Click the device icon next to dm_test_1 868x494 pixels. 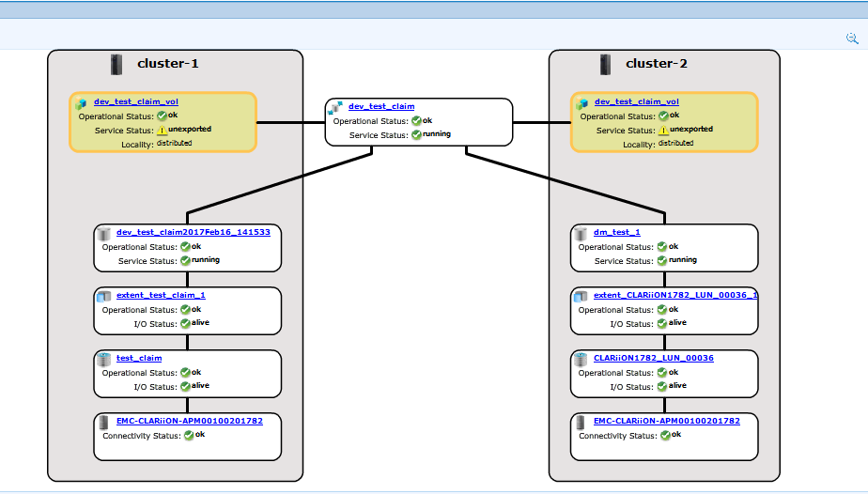coord(581,233)
